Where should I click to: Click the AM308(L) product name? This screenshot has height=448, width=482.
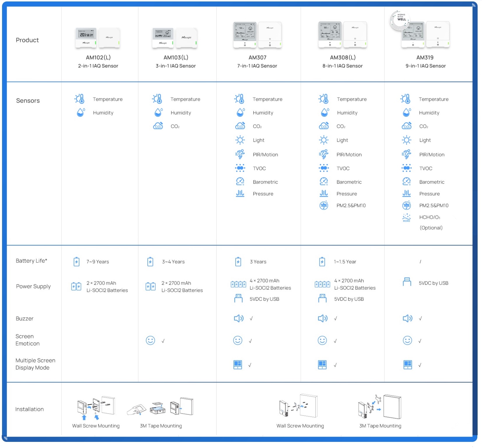click(343, 58)
